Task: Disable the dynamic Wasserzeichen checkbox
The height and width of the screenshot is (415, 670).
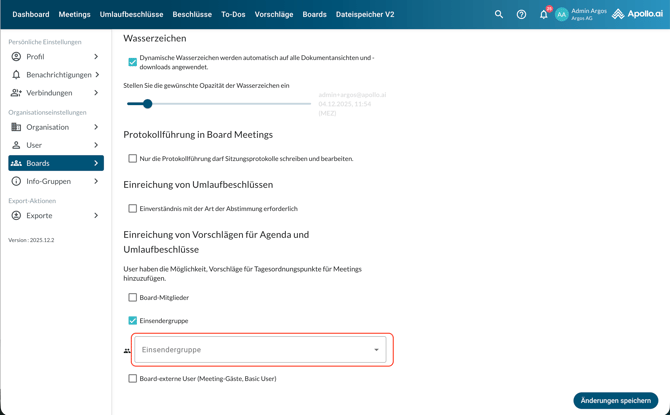Action: point(133,62)
